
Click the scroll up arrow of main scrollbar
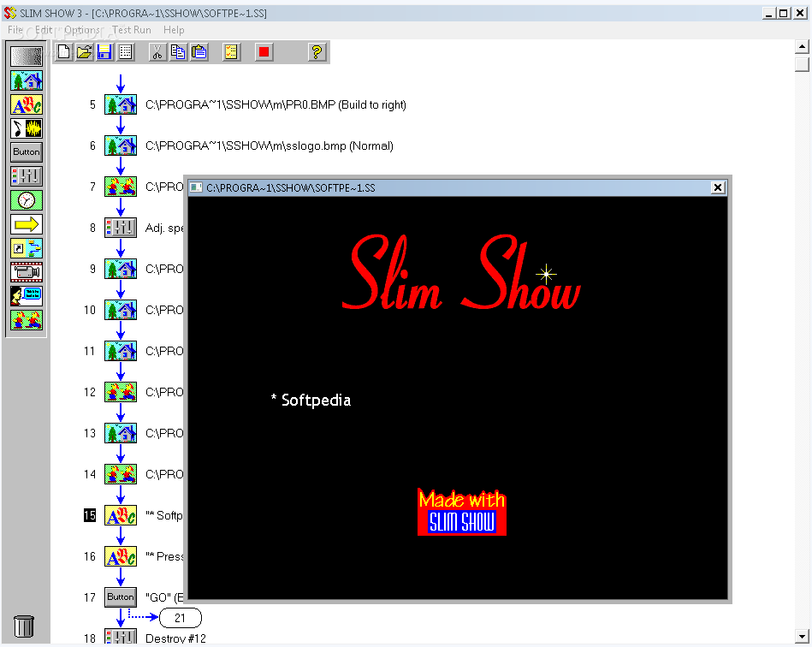pyautogui.click(x=802, y=47)
